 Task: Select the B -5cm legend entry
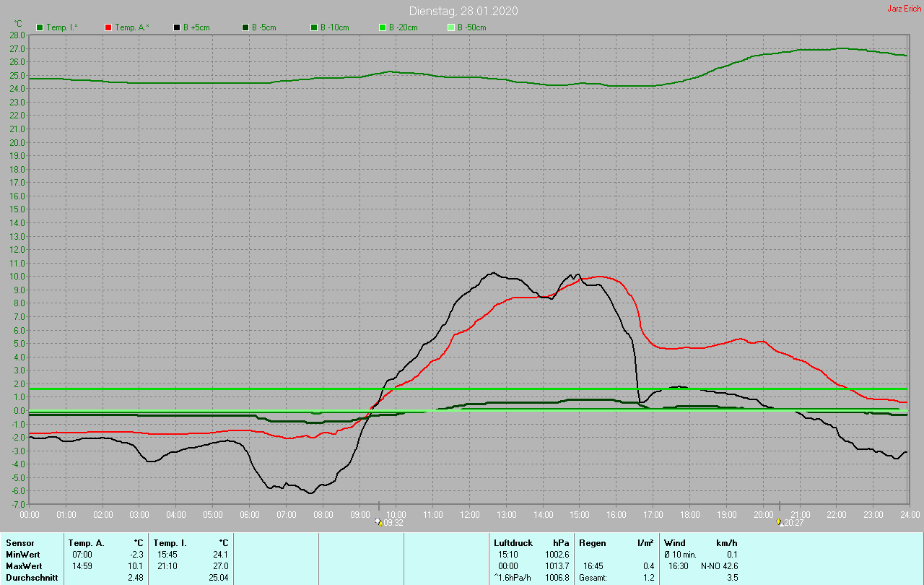tap(259, 27)
